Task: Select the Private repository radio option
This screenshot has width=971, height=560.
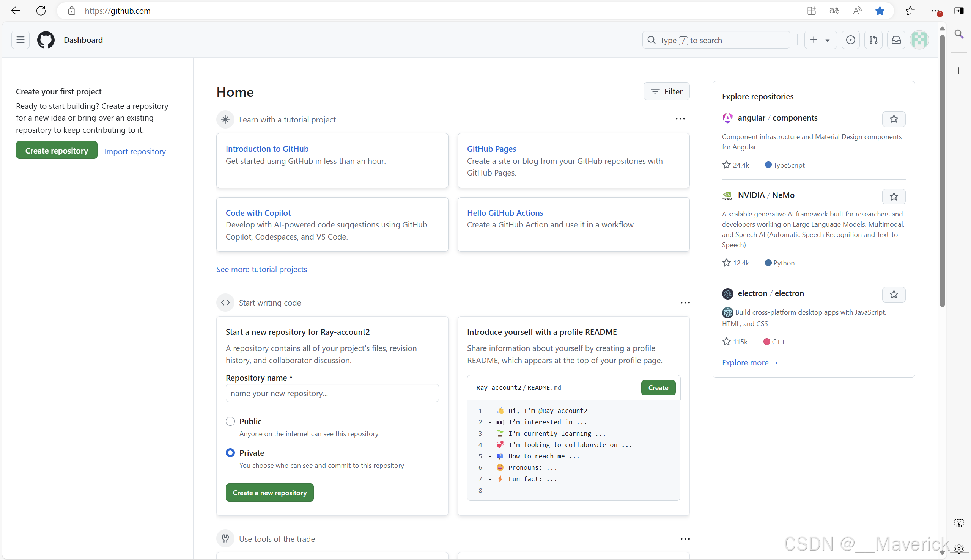Action: [x=230, y=453]
